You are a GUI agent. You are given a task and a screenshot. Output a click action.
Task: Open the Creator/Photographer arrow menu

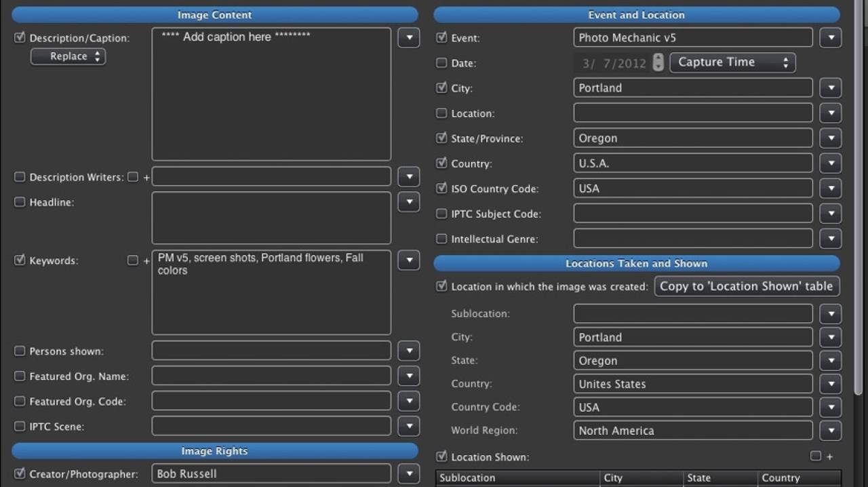coord(408,473)
